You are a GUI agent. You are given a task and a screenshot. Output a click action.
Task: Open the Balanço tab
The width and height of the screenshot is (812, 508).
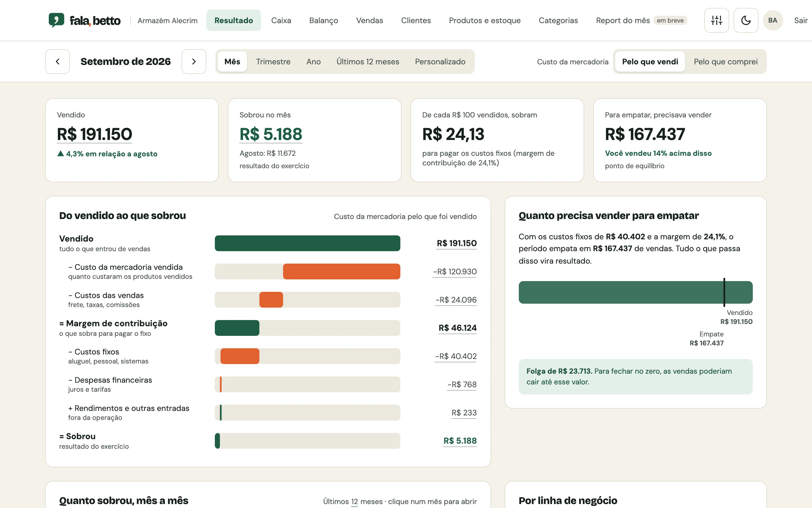point(323,20)
